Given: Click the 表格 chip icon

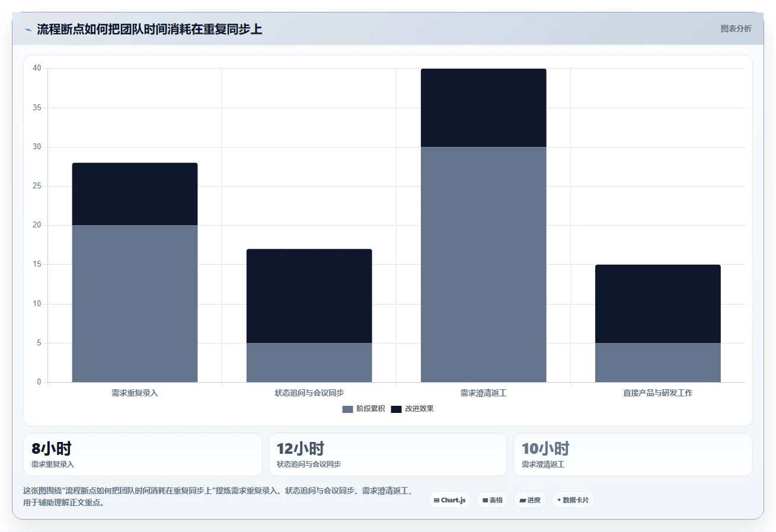Looking at the screenshot, I should [485, 501].
